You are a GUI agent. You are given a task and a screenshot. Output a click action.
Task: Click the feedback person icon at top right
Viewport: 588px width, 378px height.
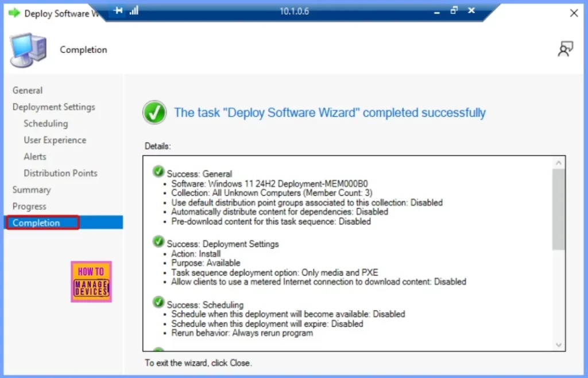click(565, 49)
